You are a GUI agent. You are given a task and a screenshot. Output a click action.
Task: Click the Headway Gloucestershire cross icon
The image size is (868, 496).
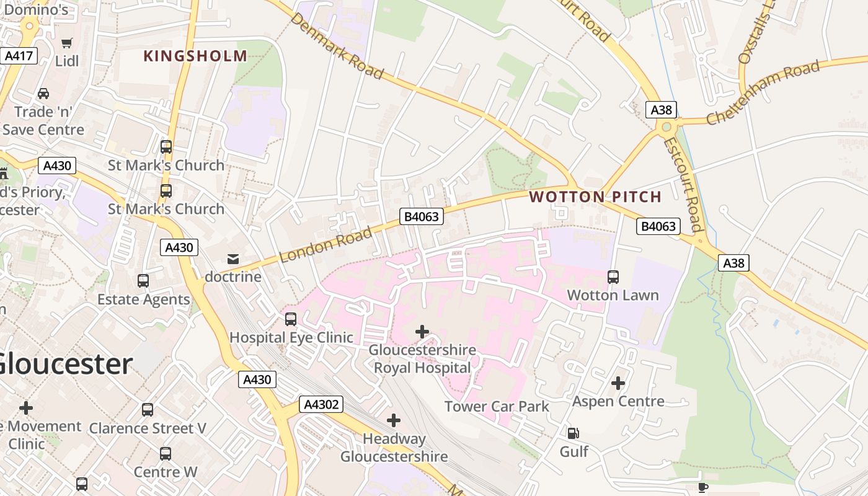pyautogui.click(x=394, y=420)
